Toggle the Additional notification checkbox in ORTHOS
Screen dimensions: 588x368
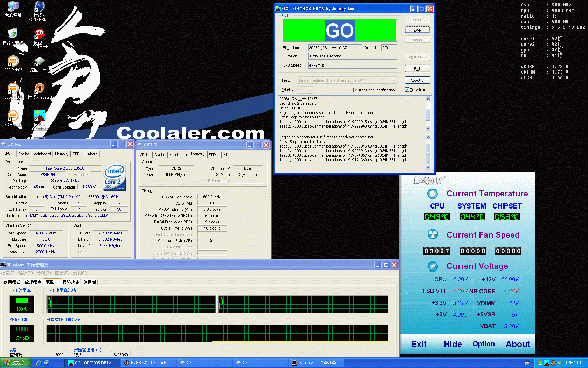[356, 90]
